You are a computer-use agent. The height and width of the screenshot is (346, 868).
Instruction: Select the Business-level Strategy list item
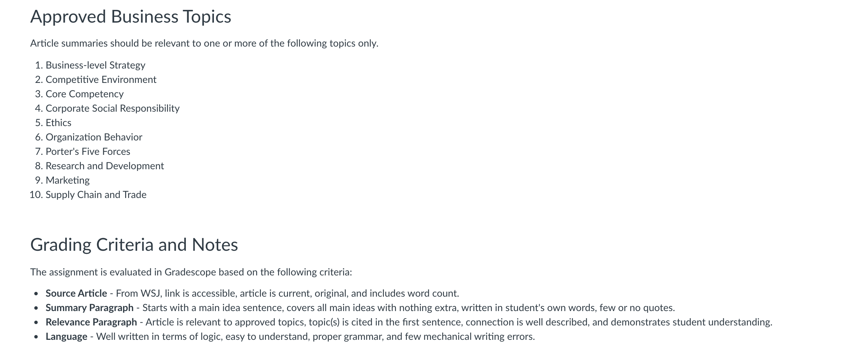pos(95,65)
